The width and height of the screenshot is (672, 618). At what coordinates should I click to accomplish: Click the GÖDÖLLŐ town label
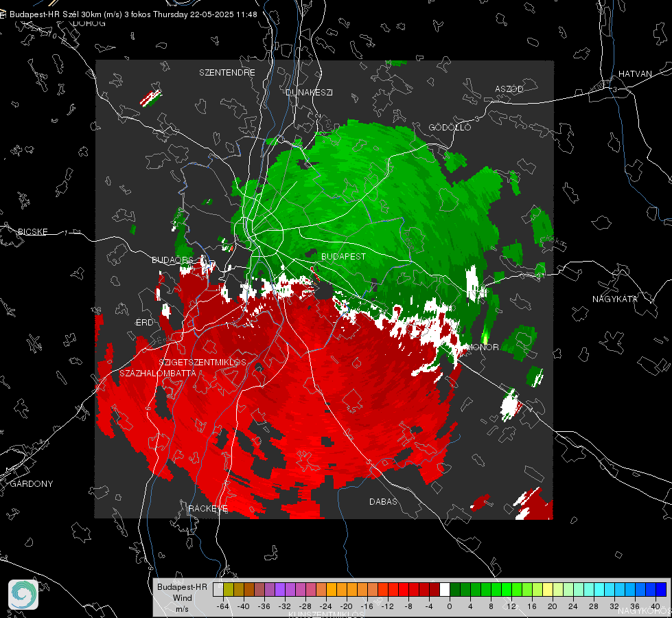450,127
